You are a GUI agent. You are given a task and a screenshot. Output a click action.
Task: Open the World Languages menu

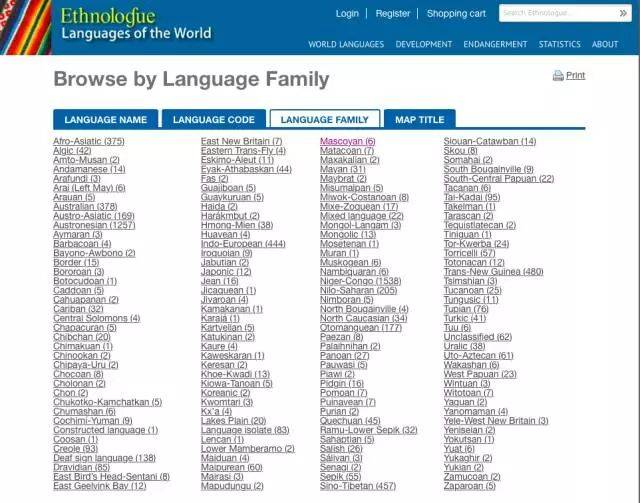click(x=346, y=44)
